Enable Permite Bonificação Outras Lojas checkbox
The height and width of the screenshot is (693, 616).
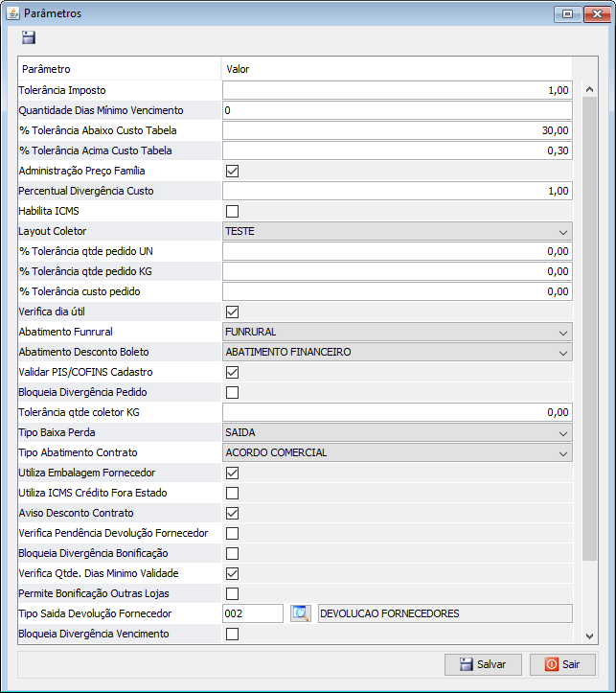click(232, 593)
